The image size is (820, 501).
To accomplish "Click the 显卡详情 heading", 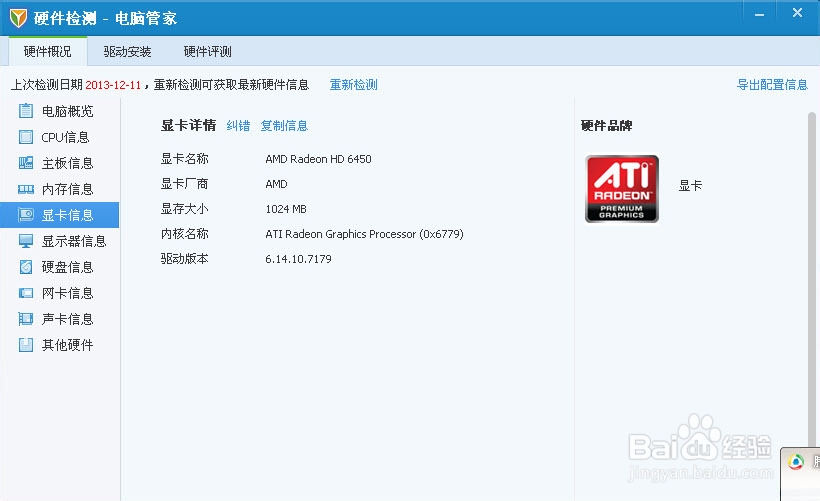I will [x=188, y=126].
